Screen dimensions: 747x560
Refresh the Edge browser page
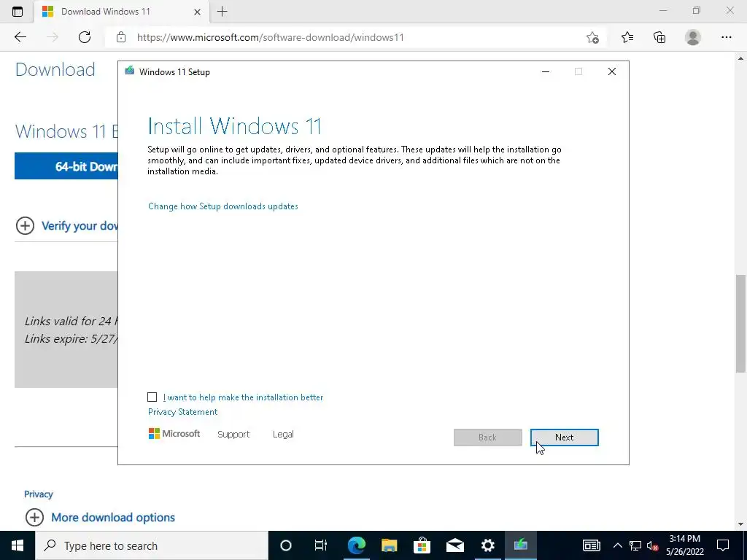tap(85, 37)
